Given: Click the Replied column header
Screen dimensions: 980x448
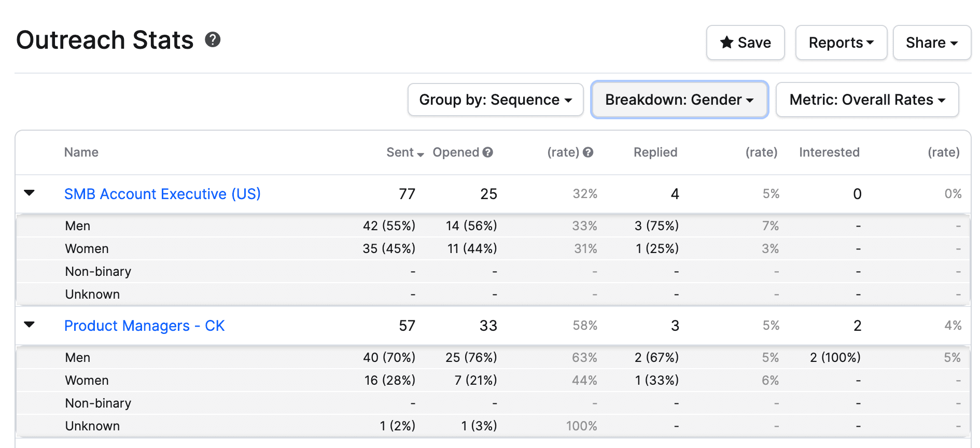Looking at the screenshot, I should [x=655, y=152].
